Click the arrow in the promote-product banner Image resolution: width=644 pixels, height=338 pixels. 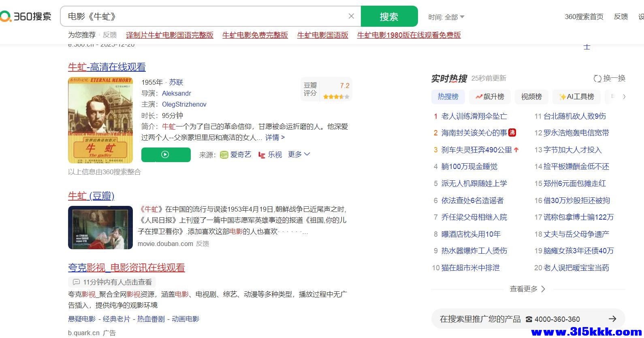pyautogui.click(x=612, y=319)
